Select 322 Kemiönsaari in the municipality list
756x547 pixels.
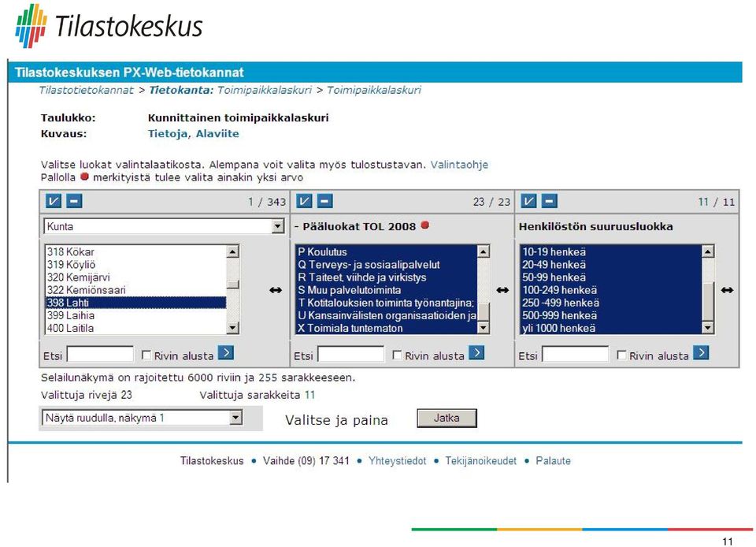click(x=136, y=290)
